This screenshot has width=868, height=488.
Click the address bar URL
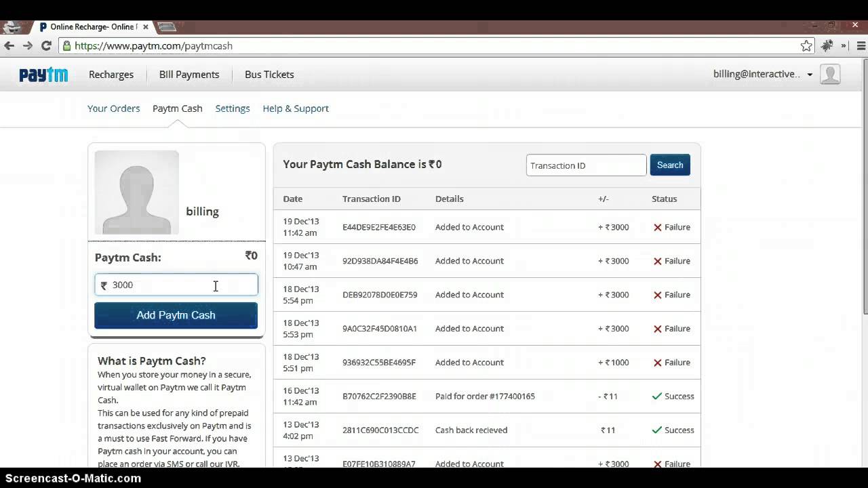pyautogui.click(x=154, y=46)
